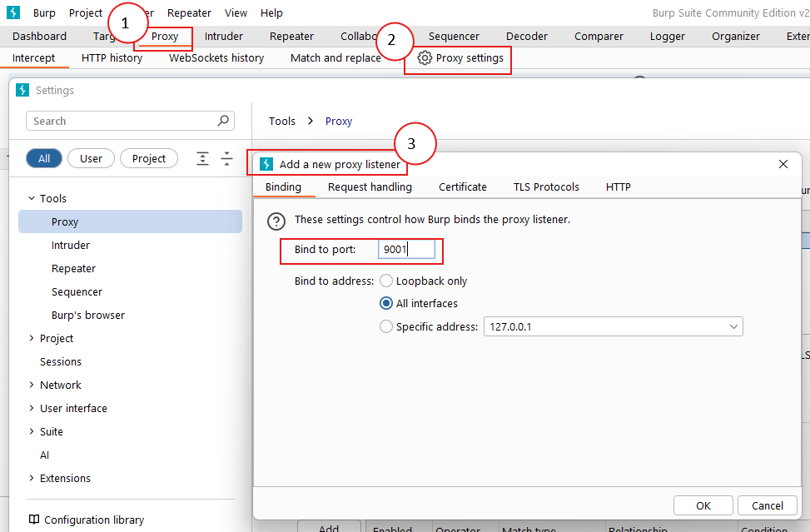The image size is (810, 532).
Task: Select the All interfaces radio button
Action: point(386,303)
